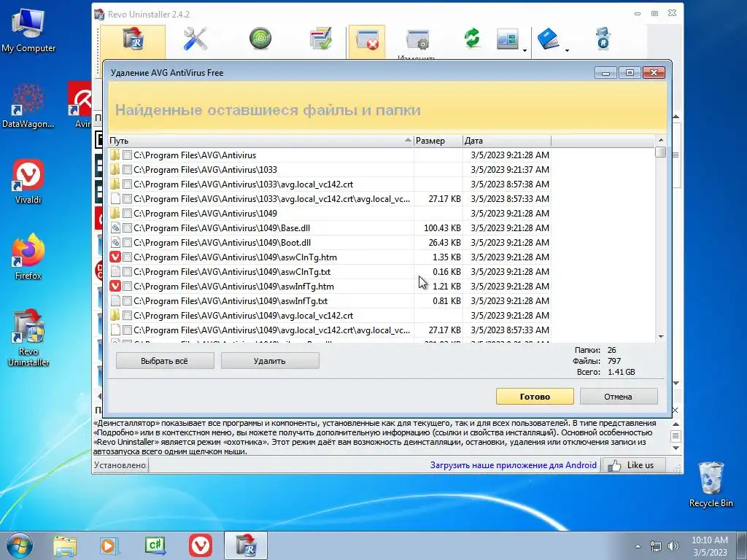
Task: Click the Change gear window toolbar icon
Action: tap(418, 40)
